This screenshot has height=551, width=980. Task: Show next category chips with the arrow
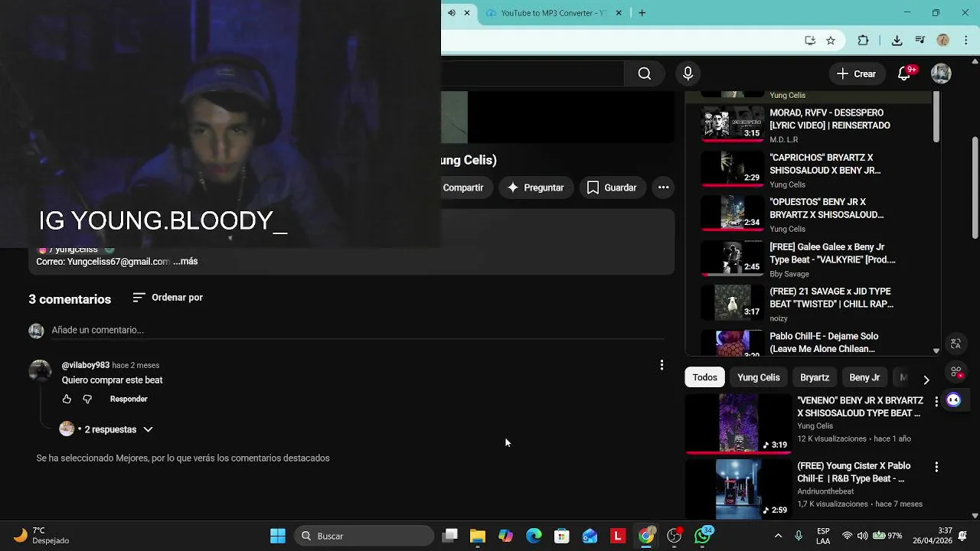926,380
